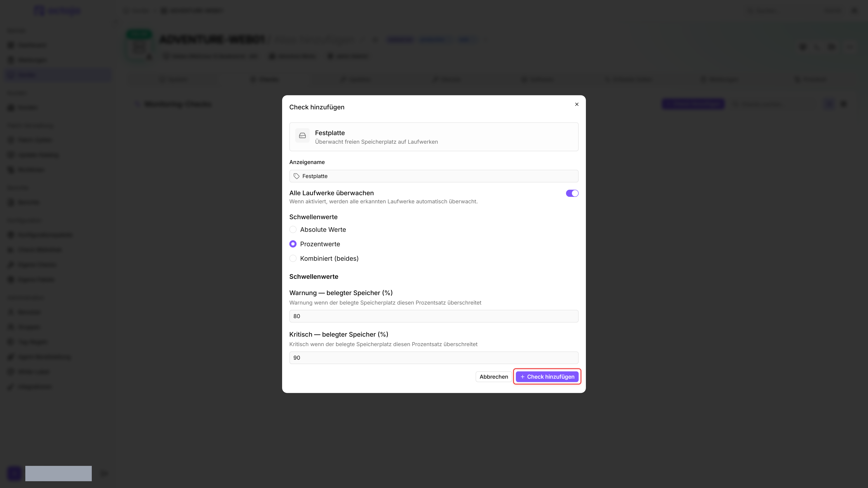This screenshot has width=868, height=488.
Task: Click the 'Check hinzufügen' dialog title text
Action: click(x=317, y=107)
